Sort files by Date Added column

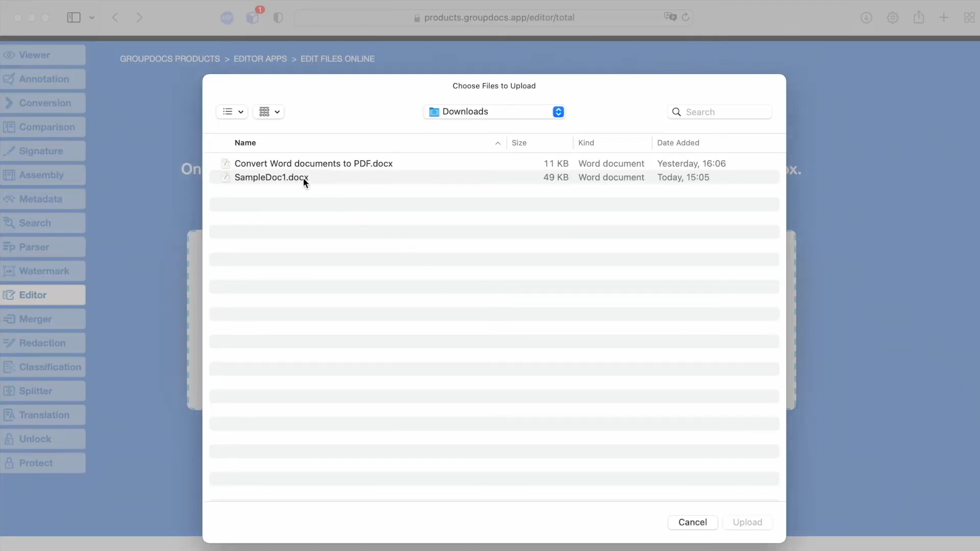[x=678, y=143]
